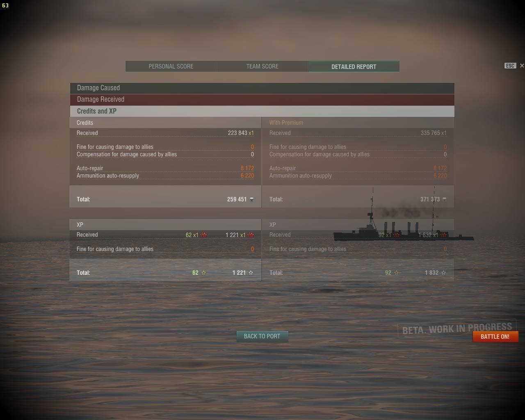Start a new match with Battle On!

pyautogui.click(x=495, y=337)
